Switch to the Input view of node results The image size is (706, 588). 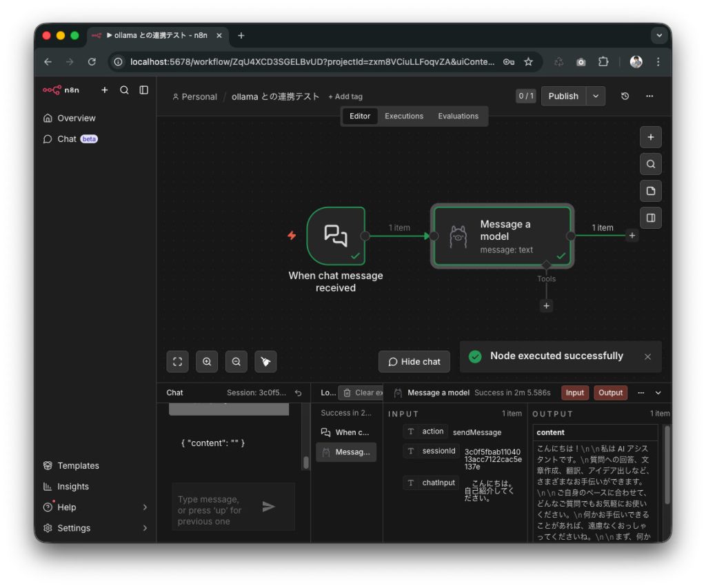tap(574, 392)
